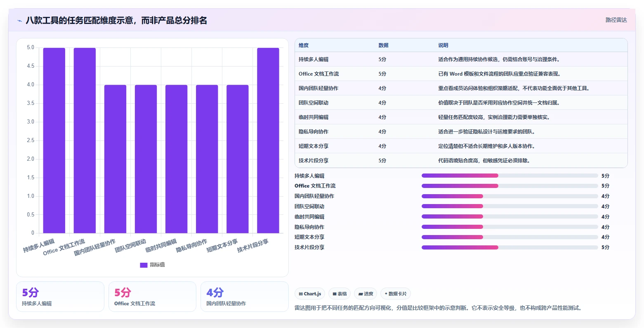
Task: Click the footer note starting 雷达图用于
Action: click(x=438, y=308)
